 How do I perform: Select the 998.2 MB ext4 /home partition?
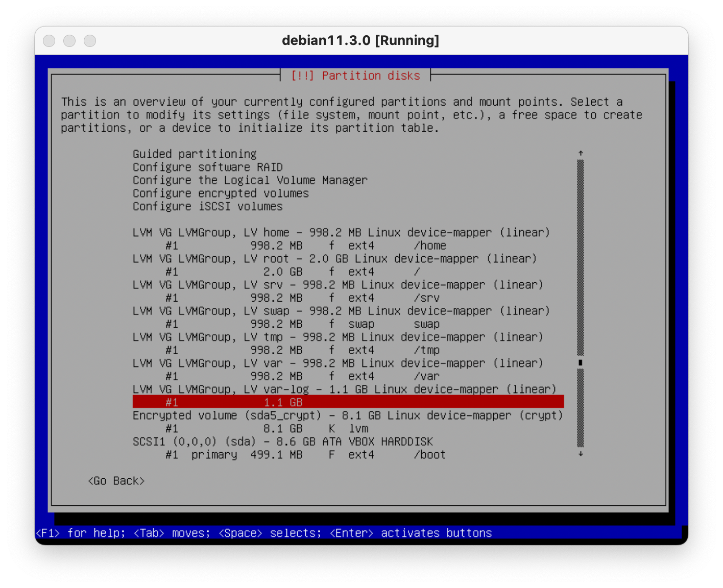point(305,246)
